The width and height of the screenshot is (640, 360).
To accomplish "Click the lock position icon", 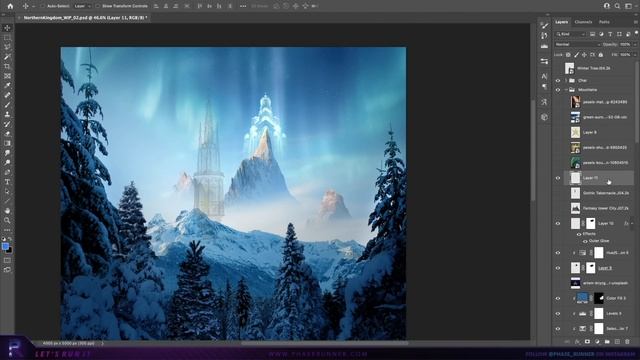I will [x=584, y=55].
